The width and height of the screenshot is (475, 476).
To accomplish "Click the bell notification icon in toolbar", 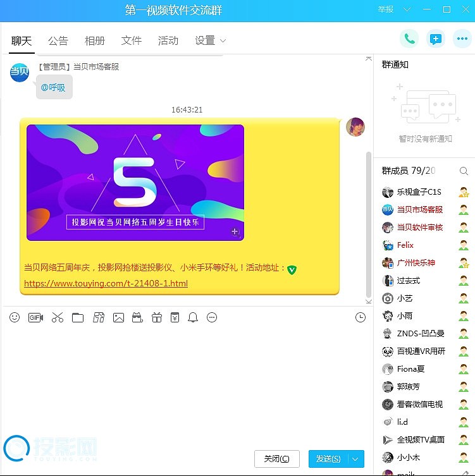I will 193,317.
